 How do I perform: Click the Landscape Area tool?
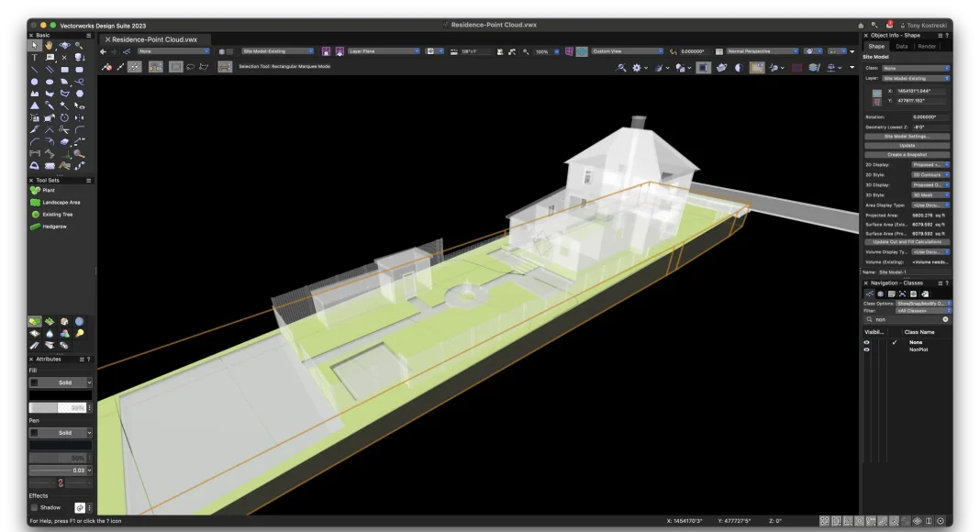click(x=61, y=202)
